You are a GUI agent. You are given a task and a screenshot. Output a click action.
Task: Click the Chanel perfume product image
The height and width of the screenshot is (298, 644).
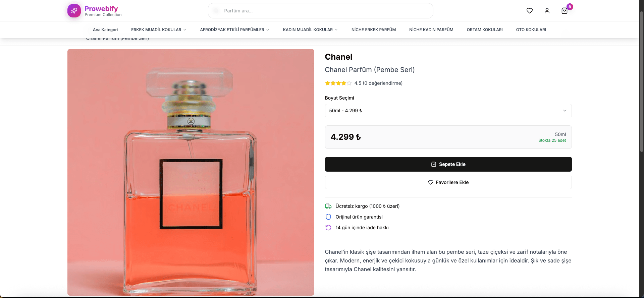(x=191, y=172)
